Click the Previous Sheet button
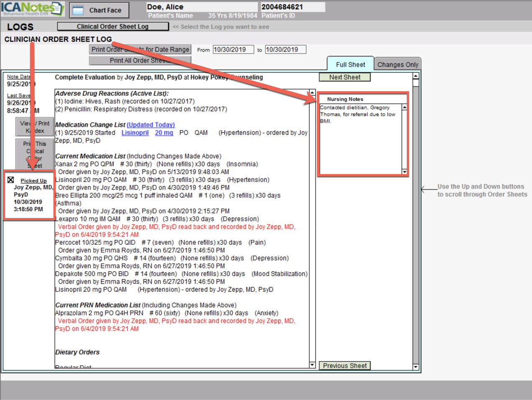This screenshot has width=532, height=400. [x=344, y=366]
